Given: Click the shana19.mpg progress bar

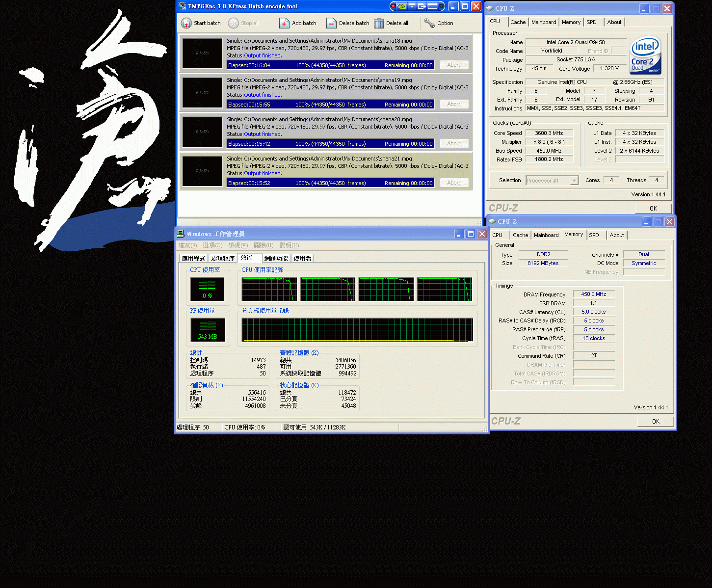Looking at the screenshot, I should tap(331, 104).
